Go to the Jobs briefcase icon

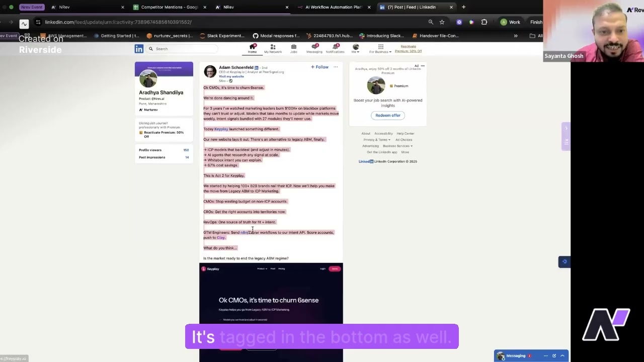(x=293, y=49)
